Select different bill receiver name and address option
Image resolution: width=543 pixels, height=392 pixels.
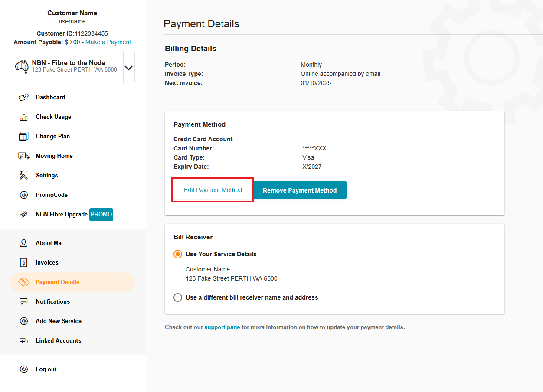(178, 297)
